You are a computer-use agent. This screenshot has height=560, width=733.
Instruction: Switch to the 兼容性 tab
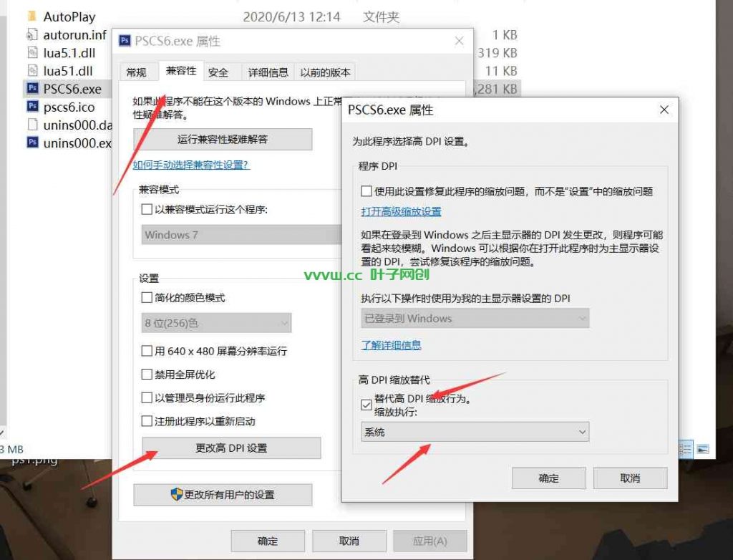tap(181, 71)
